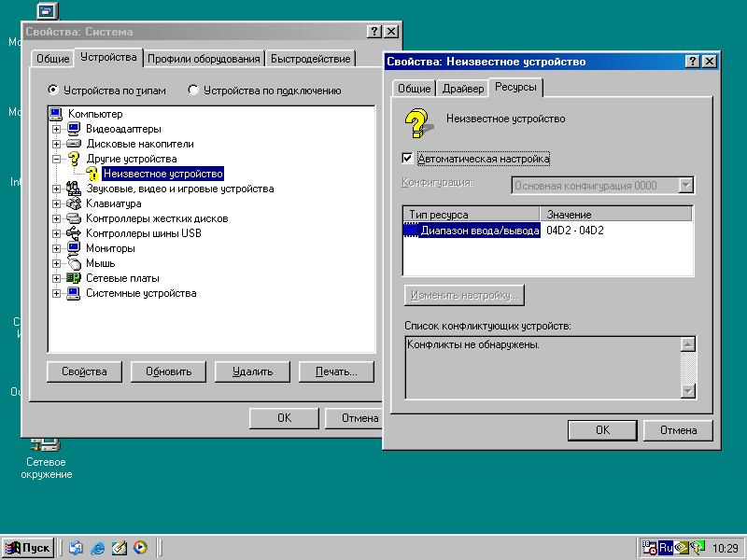Click Контроллеры шины USB icon

pyautogui.click(x=74, y=233)
